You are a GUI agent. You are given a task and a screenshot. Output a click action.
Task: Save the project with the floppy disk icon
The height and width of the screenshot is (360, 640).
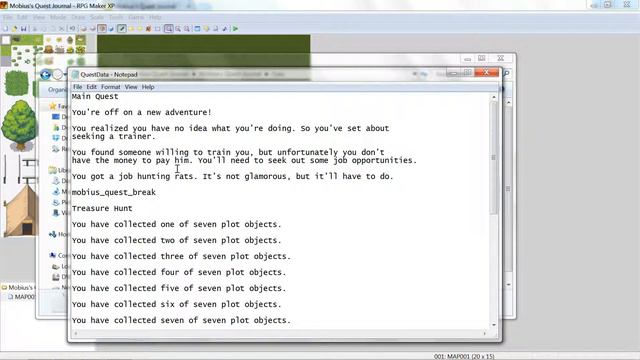coord(23,29)
